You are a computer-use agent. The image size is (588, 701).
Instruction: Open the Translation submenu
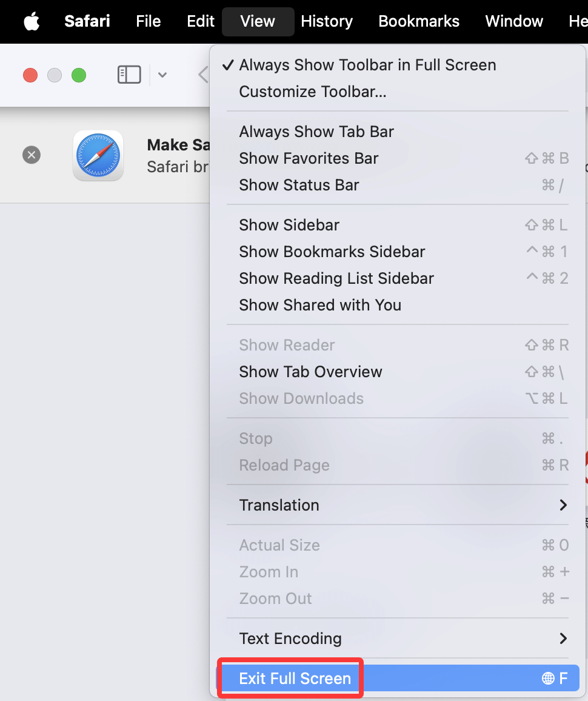click(x=279, y=505)
